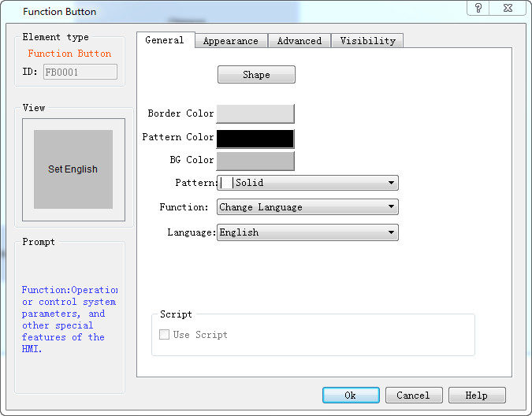Open the Appearance tab
This screenshot has width=532, height=416.
click(x=231, y=41)
